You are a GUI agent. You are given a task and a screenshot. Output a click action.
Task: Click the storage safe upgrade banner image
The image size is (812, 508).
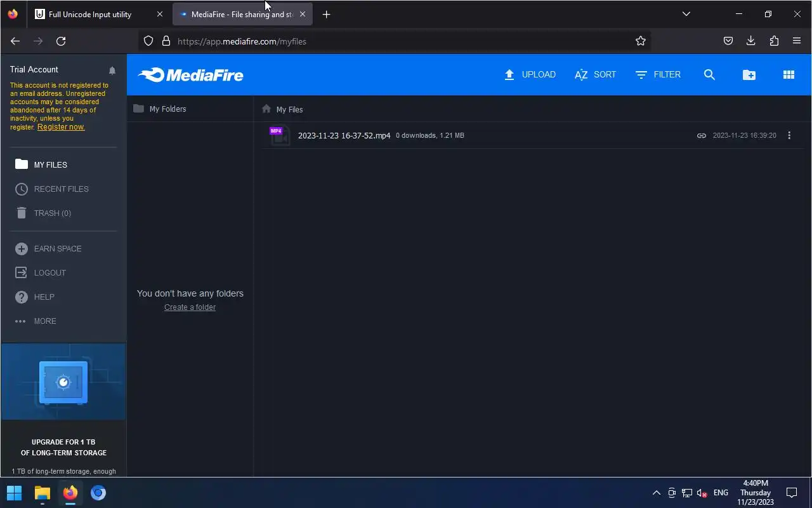pos(63,382)
